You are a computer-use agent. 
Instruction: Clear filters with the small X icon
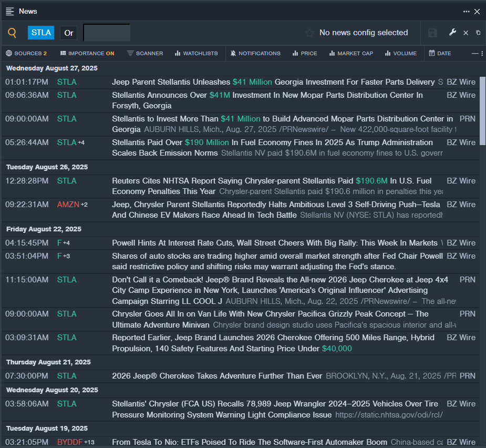pos(466,33)
